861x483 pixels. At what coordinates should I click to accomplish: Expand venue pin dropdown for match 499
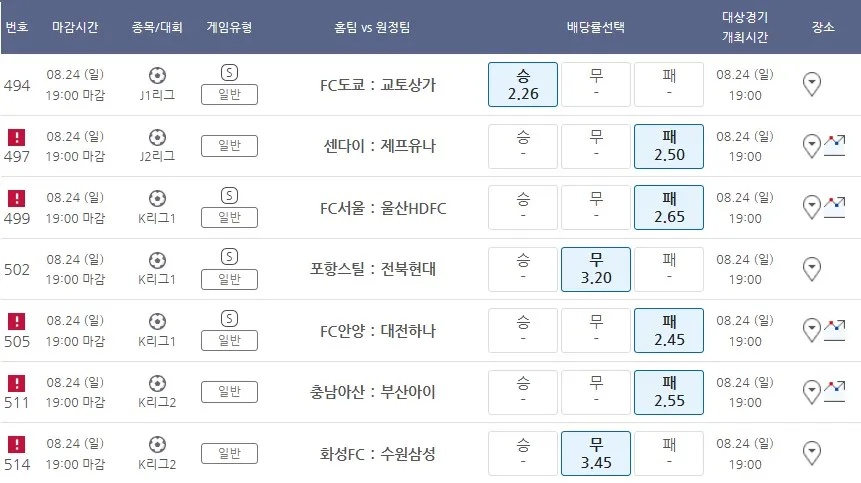[812, 207]
